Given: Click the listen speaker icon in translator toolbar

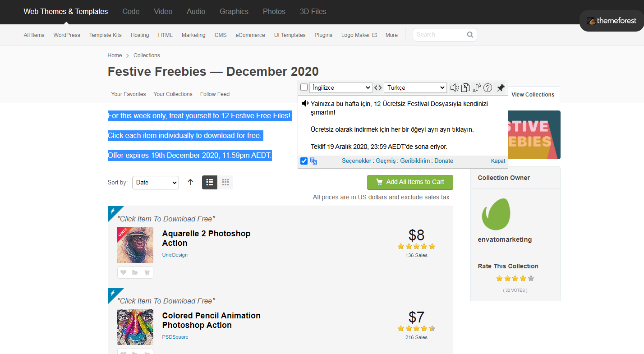Looking at the screenshot, I should pyautogui.click(x=455, y=87).
